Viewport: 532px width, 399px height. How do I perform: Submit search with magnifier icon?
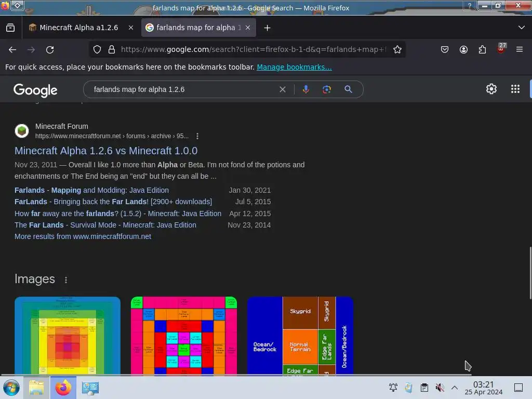click(348, 89)
